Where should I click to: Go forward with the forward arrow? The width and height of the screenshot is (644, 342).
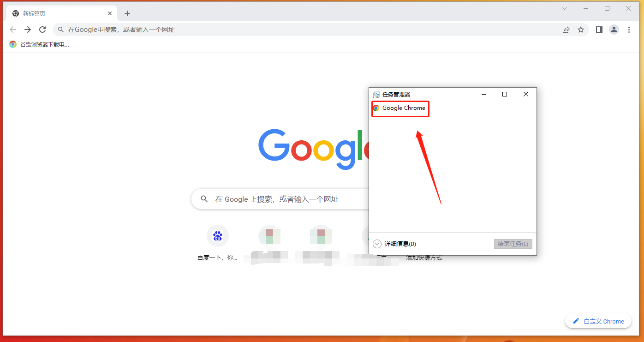tap(28, 30)
